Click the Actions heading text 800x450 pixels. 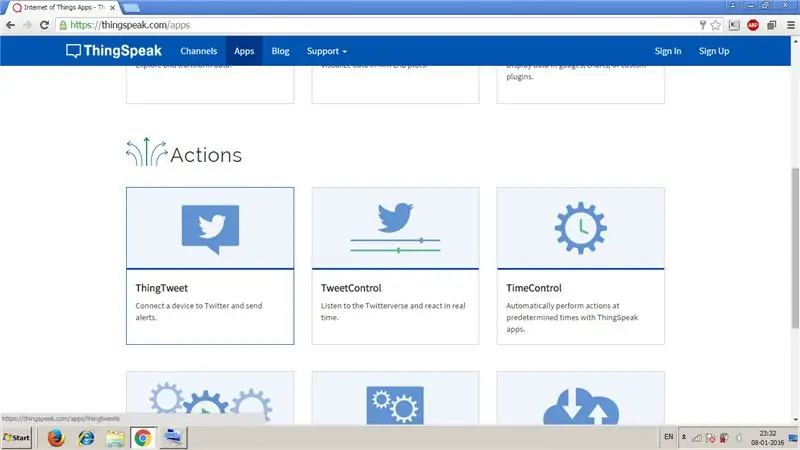point(206,155)
